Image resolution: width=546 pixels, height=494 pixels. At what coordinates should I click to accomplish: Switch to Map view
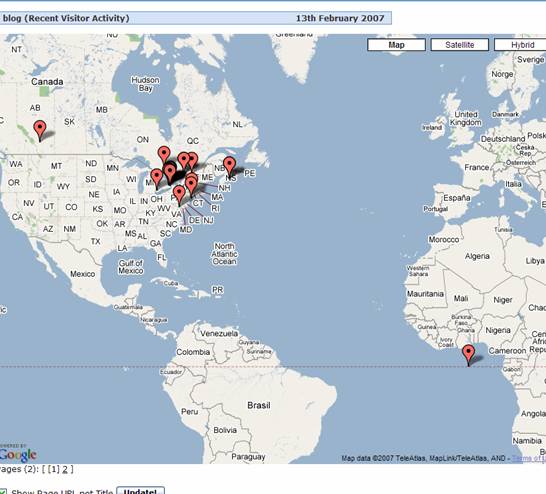tap(396, 45)
